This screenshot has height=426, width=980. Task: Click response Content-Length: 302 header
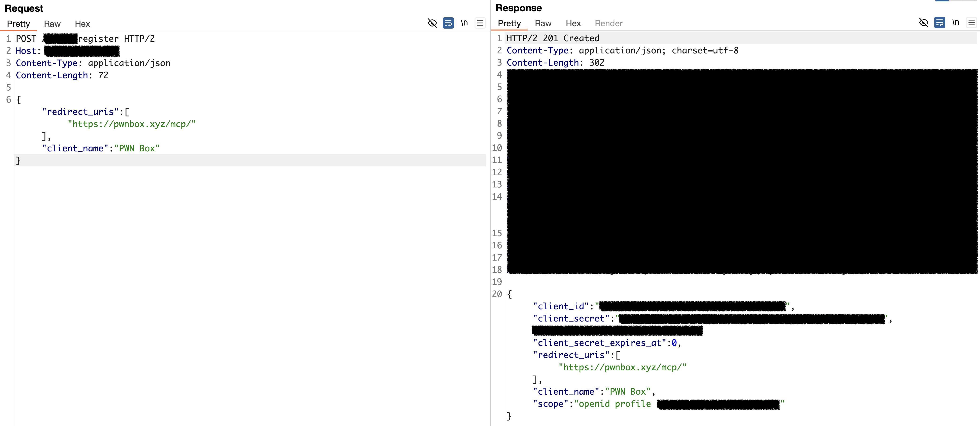coord(555,63)
